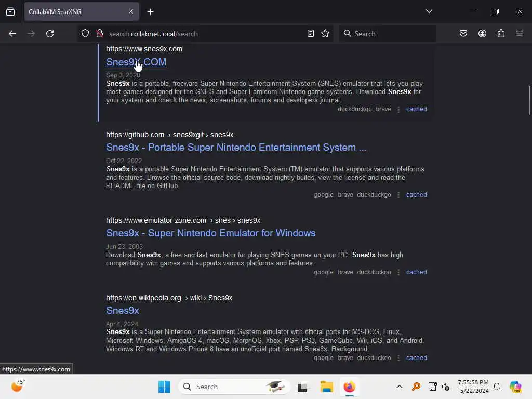Open the clock showing 7:55:58 PM

coord(473,387)
